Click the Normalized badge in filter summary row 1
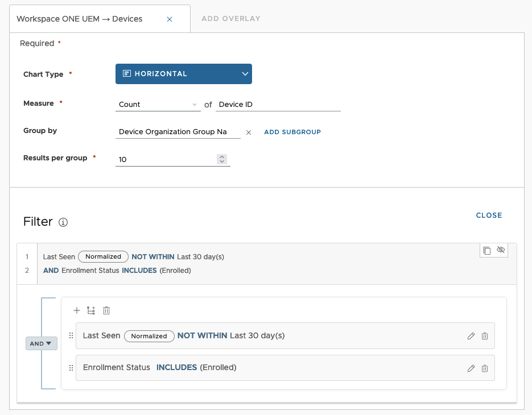The image size is (532, 415). tap(103, 256)
